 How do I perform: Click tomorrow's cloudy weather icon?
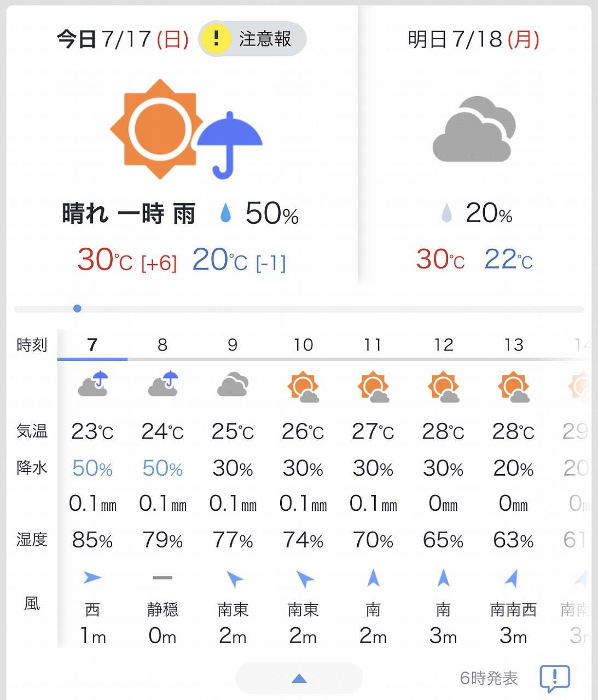click(474, 129)
